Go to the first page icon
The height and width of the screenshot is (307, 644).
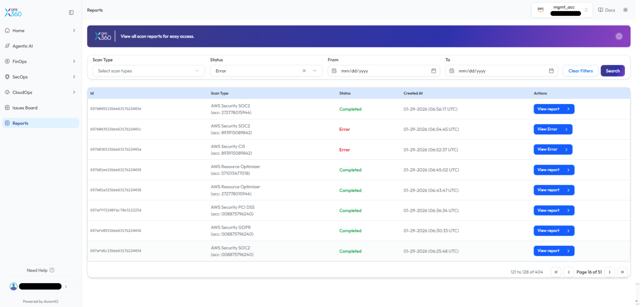tap(556, 272)
